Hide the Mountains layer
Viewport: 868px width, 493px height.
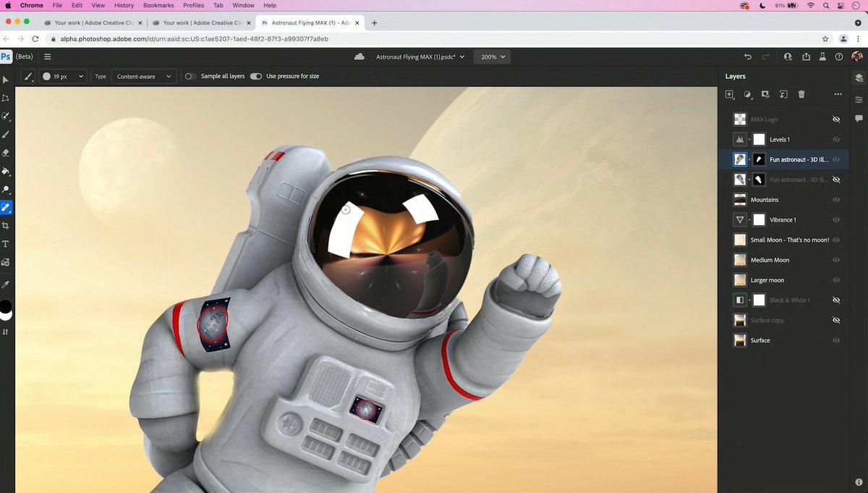pos(836,200)
